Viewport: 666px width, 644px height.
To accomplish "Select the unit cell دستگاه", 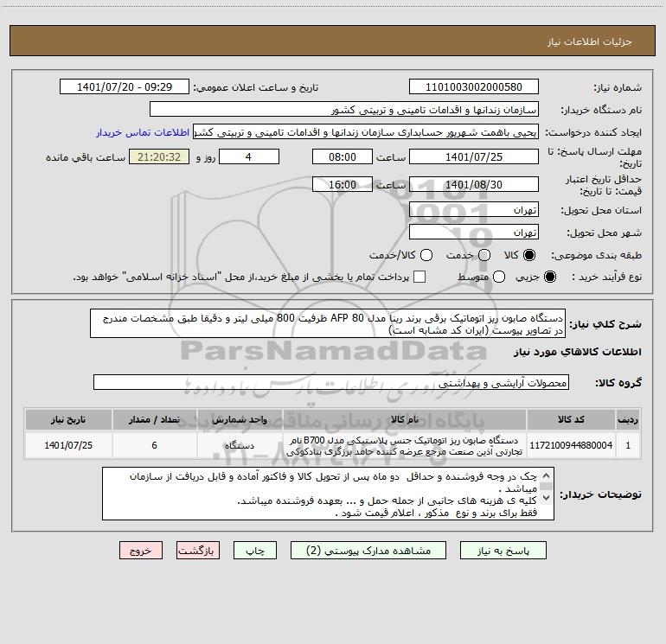I will (240, 445).
